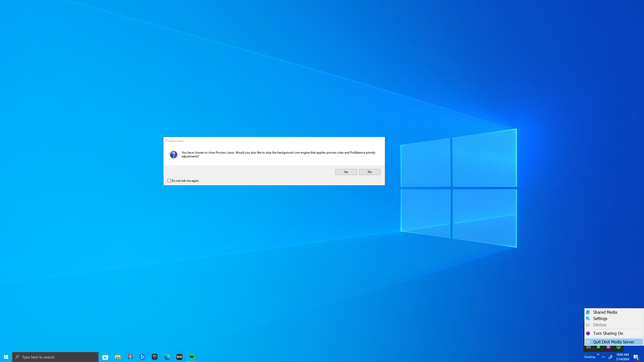Screen dimensions: 644x362
Task: Click the volume speaker tray icon
Action: click(x=588, y=347)
